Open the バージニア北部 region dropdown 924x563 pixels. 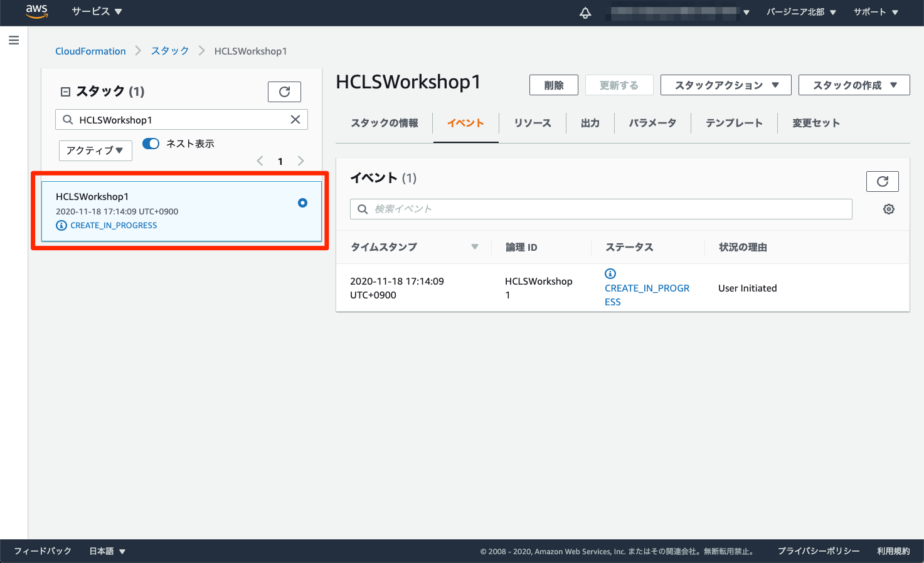click(801, 12)
